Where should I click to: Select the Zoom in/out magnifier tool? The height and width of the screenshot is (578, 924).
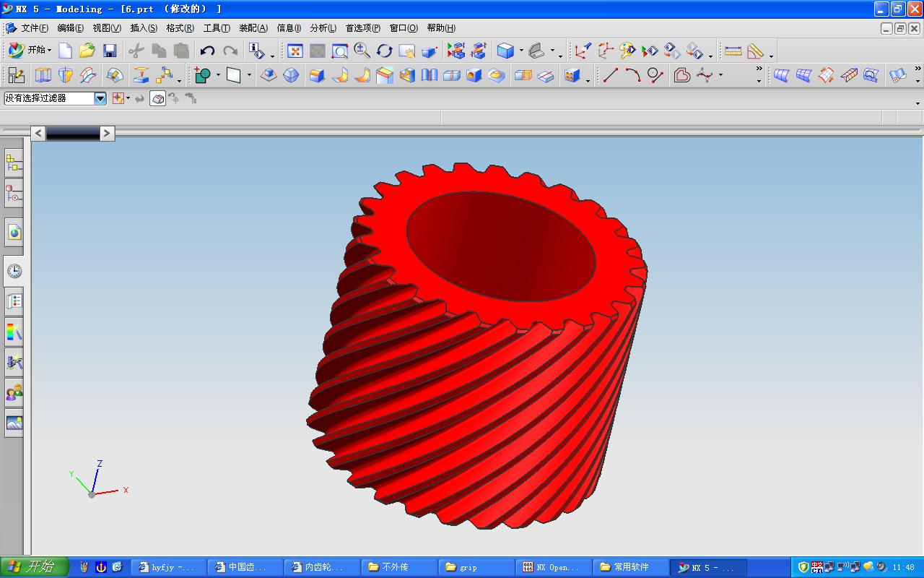362,51
